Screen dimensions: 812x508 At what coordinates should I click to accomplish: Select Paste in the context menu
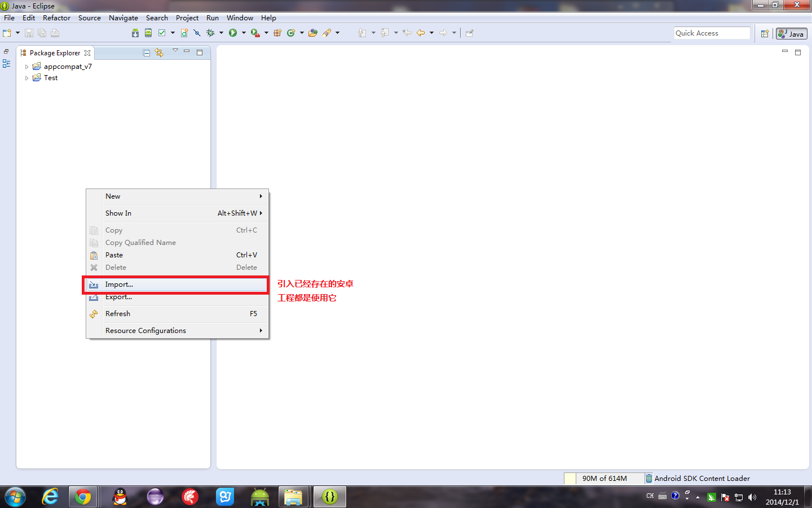click(x=177, y=255)
